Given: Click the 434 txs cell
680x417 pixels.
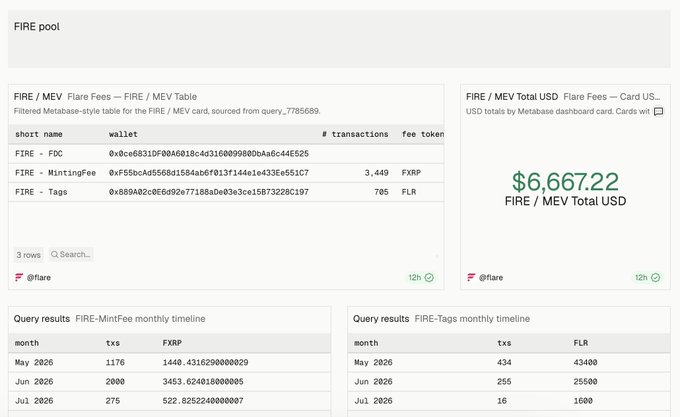Looking at the screenshot, I should tap(504, 362).
